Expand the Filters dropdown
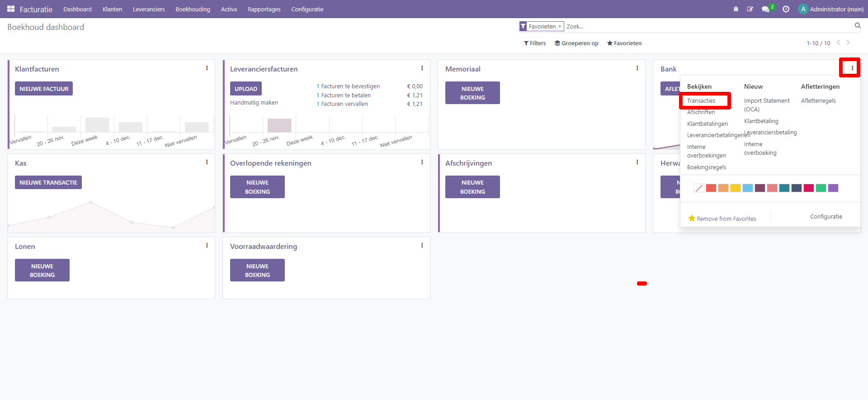Image resolution: width=868 pixels, height=400 pixels. point(535,43)
